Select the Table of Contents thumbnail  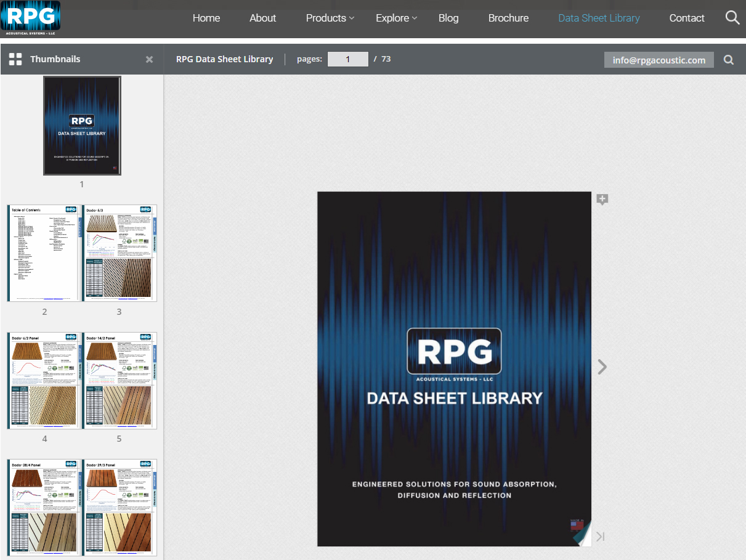44,253
